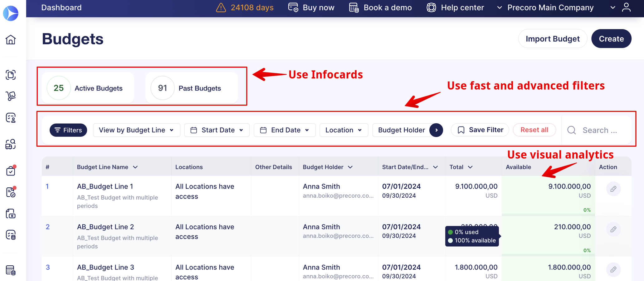Screen dimensions: 644x281
Task: Navigate to Dashboard in the top bar
Action: click(61, 7)
